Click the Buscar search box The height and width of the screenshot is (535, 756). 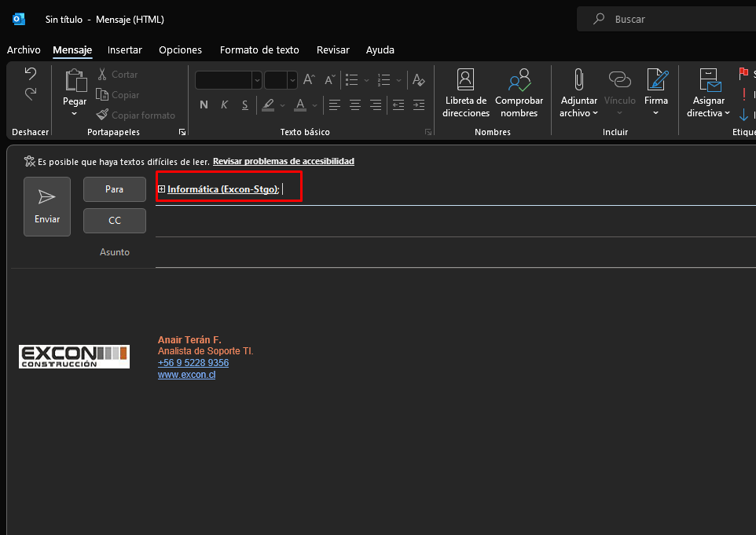(666, 20)
